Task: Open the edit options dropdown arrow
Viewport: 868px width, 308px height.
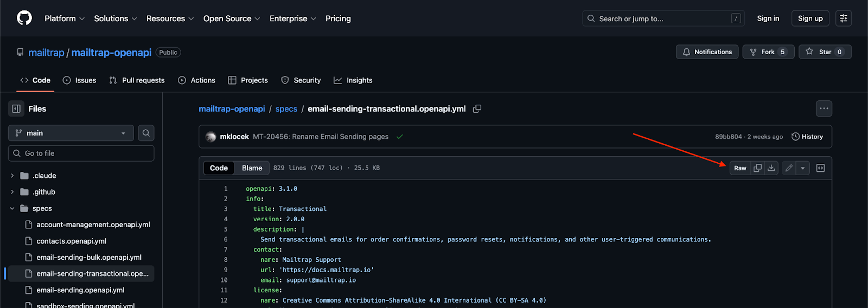Action: coord(802,168)
